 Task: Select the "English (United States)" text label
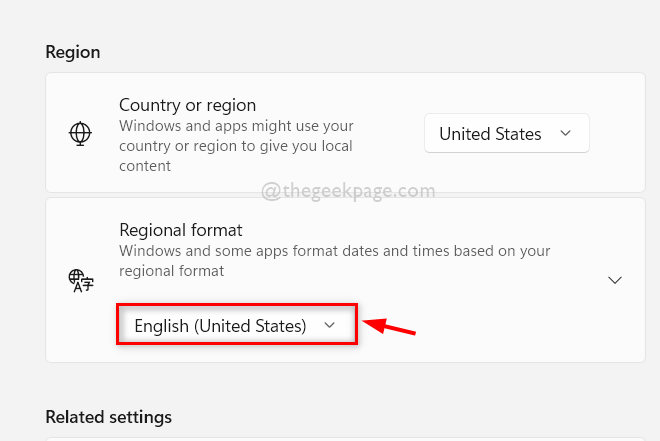[219, 326]
